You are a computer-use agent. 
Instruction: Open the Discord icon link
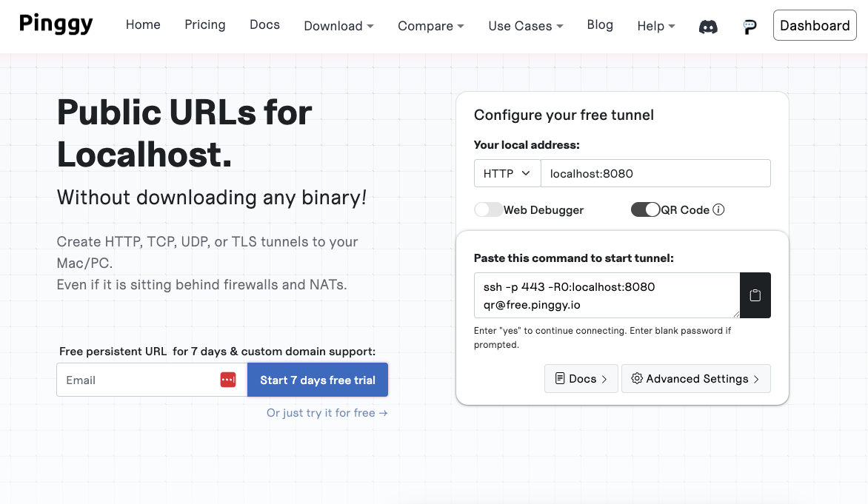[708, 27]
